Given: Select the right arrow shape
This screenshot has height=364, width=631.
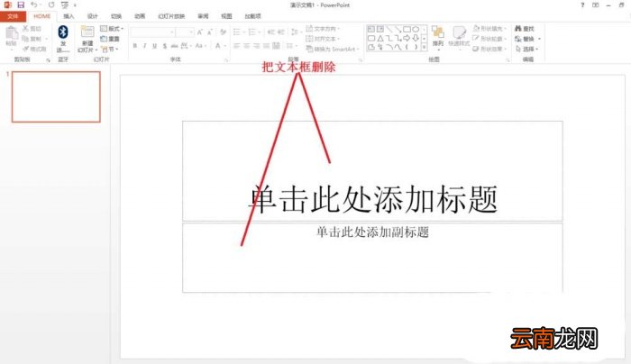Looking at the screenshot, I should coord(407,38).
